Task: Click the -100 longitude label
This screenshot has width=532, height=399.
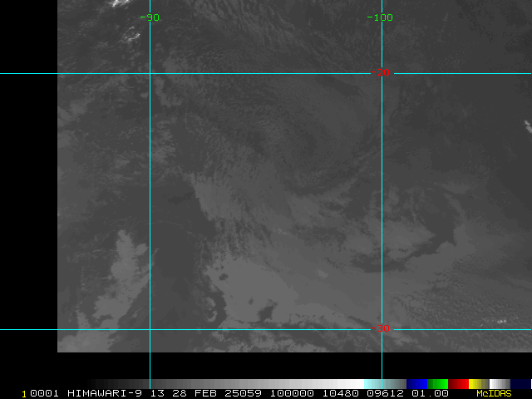Action: pos(380,17)
